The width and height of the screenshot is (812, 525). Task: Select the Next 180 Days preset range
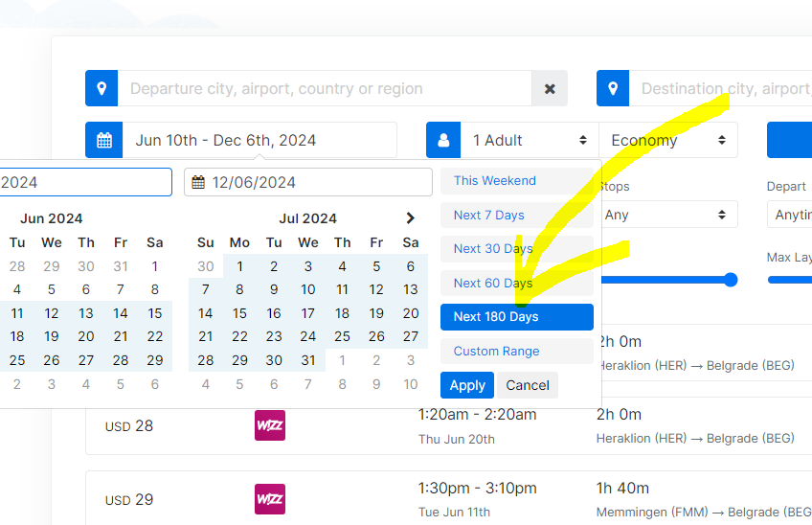[x=517, y=317]
